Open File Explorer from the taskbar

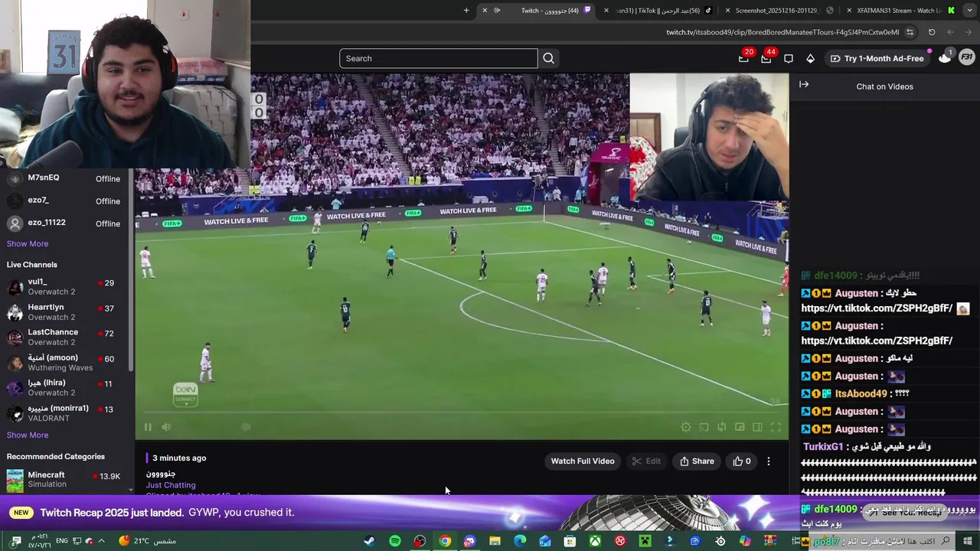tap(495, 541)
